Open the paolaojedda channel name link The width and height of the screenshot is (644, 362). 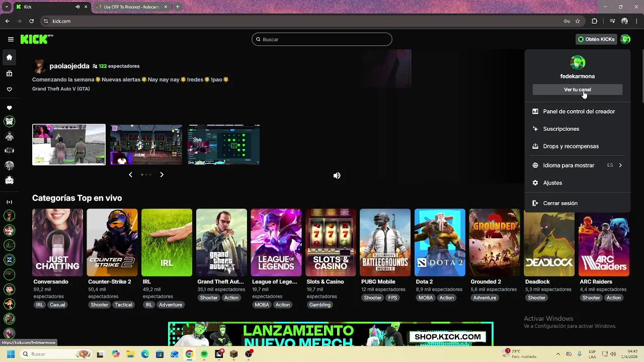69,66
